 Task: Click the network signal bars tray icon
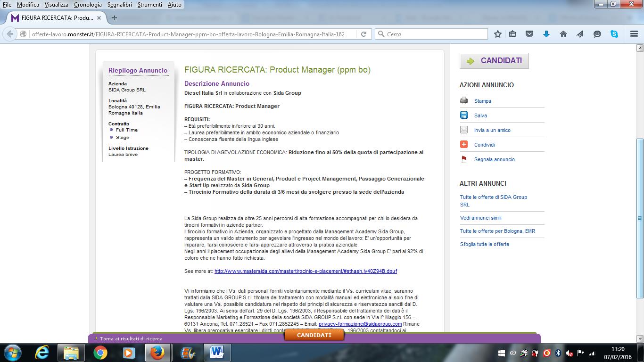click(x=593, y=353)
